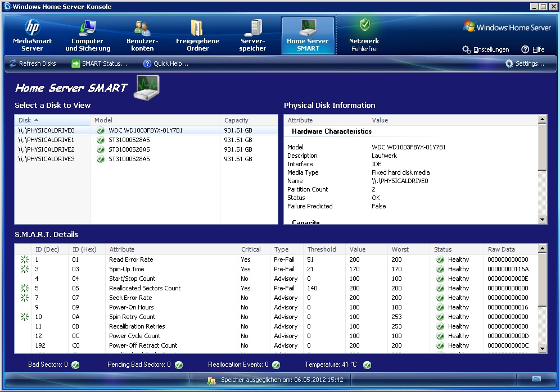
Task: Click Failure Predicted value False
Action: tap(378, 206)
